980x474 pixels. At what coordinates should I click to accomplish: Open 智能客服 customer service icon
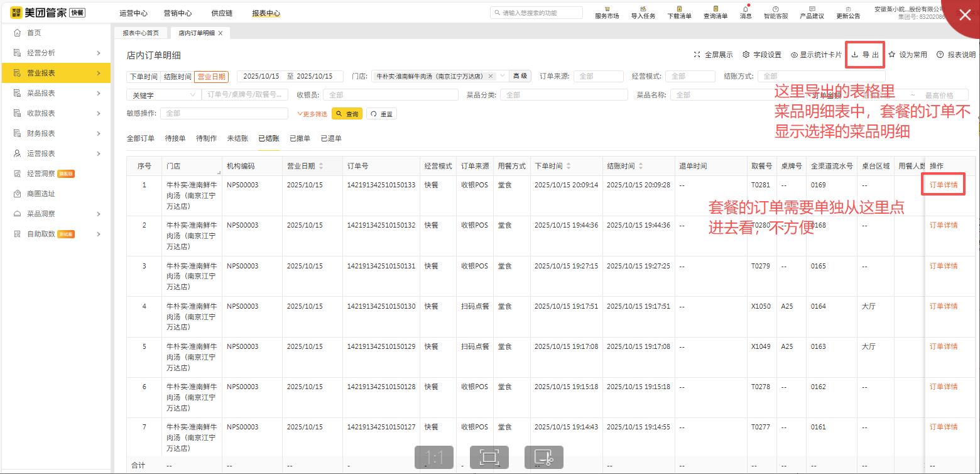776,13
